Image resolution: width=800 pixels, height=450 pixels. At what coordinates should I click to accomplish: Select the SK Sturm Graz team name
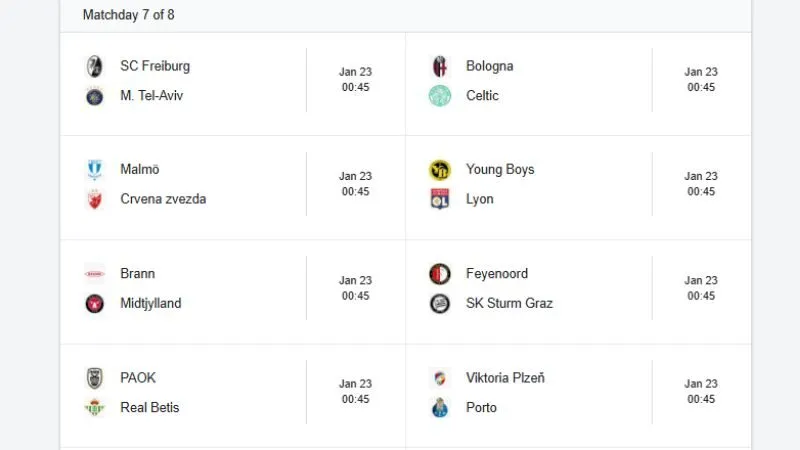tap(509, 303)
